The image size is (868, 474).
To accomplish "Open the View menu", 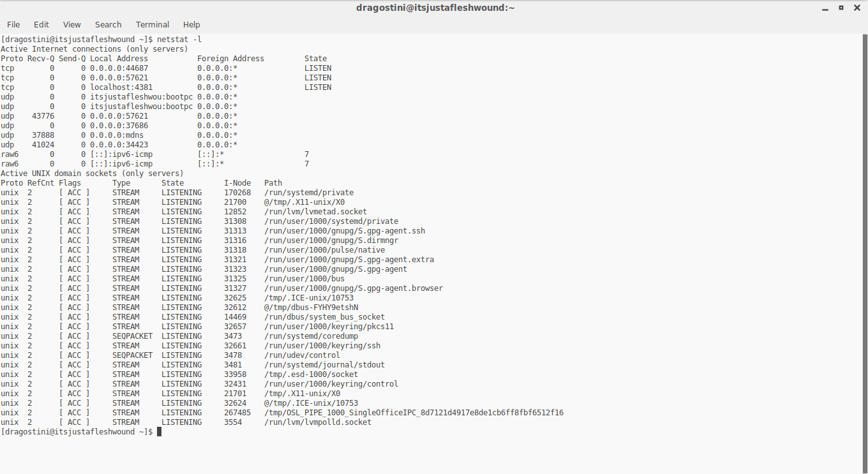I will coord(72,24).
